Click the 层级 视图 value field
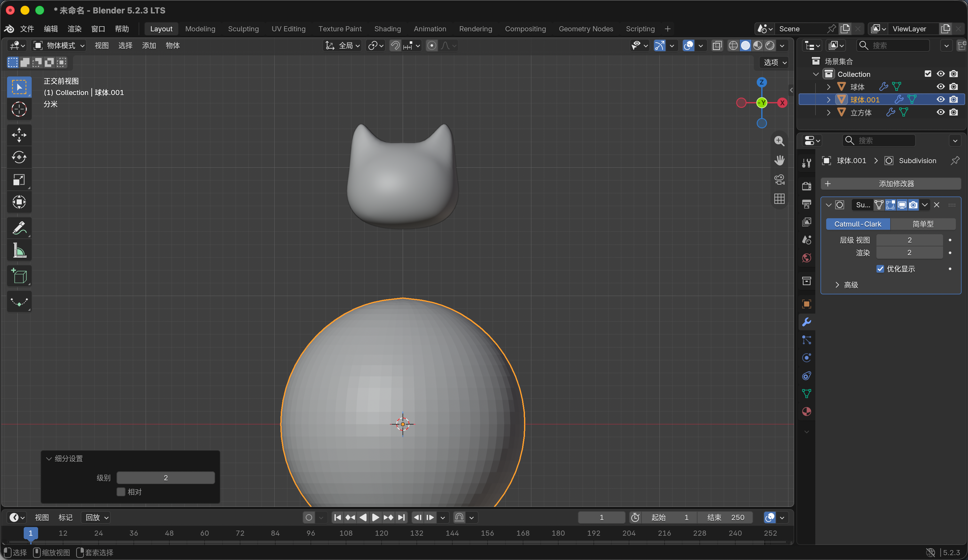Image resolution: width=968 pixels, height=560 pixels. [909, 240]
